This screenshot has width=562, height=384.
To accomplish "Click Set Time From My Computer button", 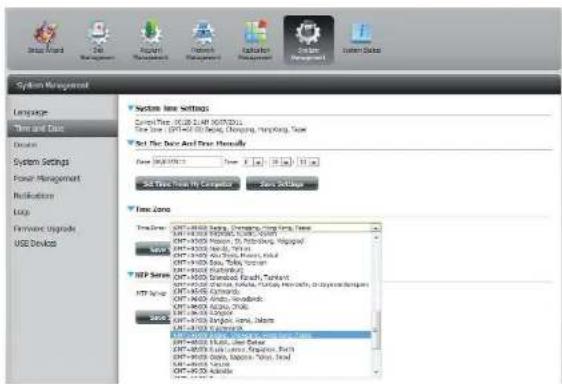I will tap(188, 184).
